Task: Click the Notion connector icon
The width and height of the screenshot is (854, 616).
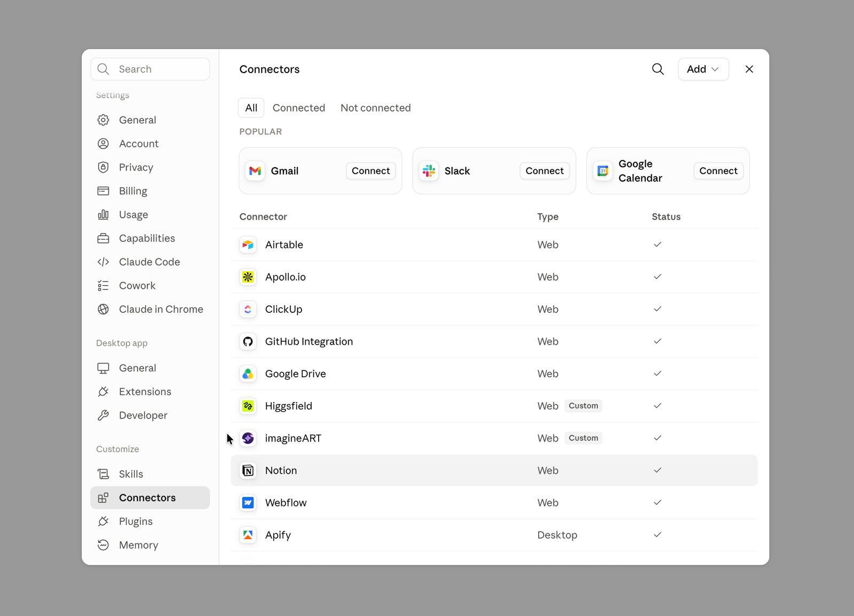Action: click(x=248, y=471)
